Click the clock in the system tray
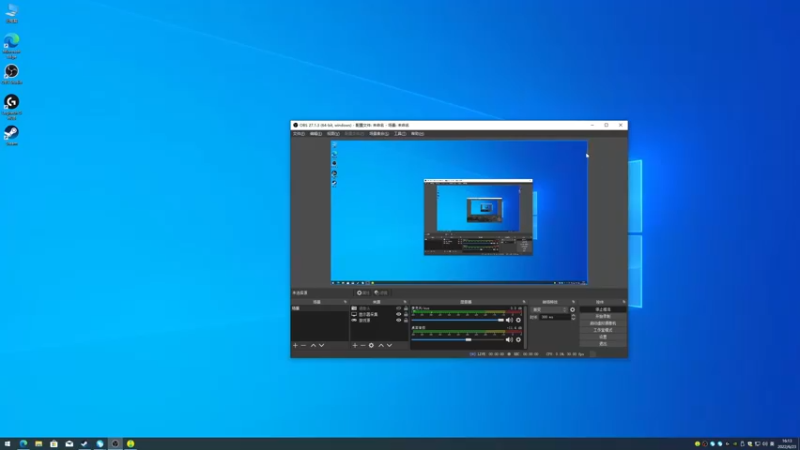The width and height of the screenshot is (800, 450). tap(787, 444)
